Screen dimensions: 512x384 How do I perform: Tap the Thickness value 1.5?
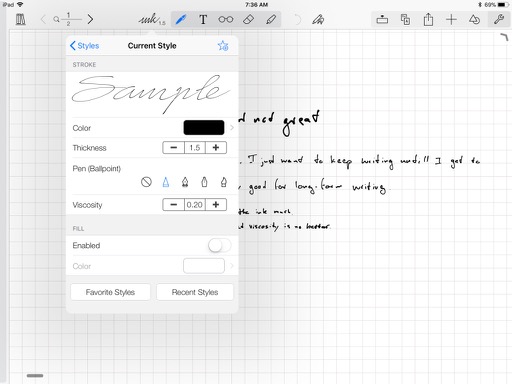coord(195,148)
